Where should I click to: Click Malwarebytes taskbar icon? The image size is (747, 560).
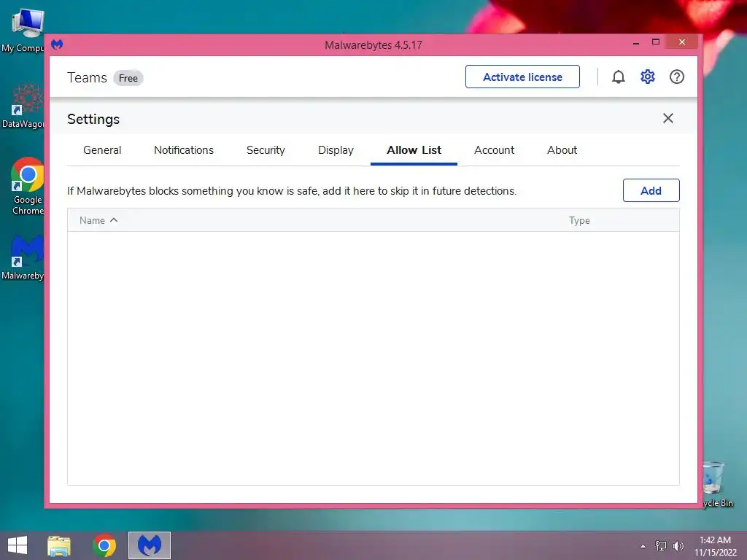pyautogui.click(x=150, y=545)
